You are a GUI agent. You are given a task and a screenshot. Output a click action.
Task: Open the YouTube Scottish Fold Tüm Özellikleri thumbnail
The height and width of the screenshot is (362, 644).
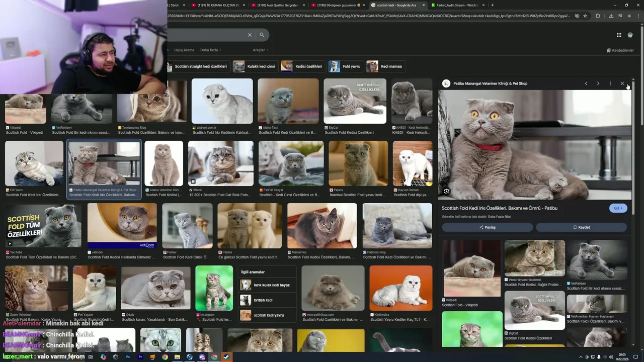pyautogui.click(x=43, y=226)
